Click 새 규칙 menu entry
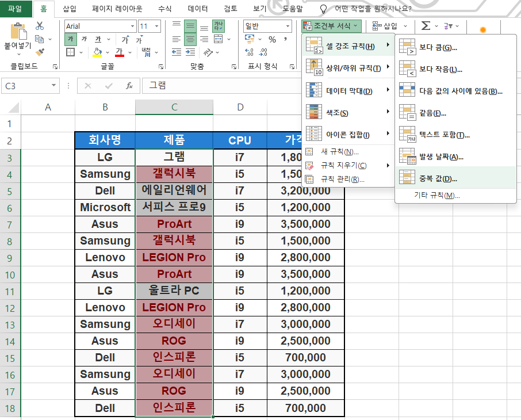The width and height of the screenshot is (521, 420). (x=348, y=152)
